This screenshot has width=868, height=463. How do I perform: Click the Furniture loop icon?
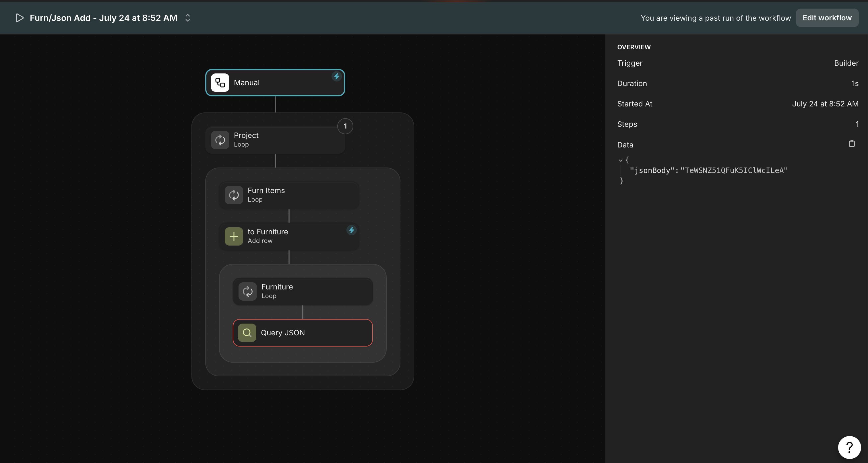[248, 292]
